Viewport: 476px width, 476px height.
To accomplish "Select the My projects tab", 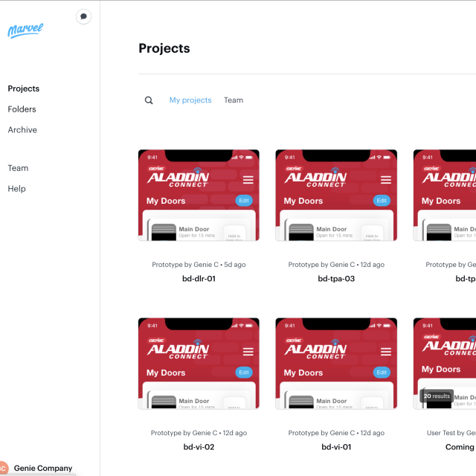I will tap(190, 100).
